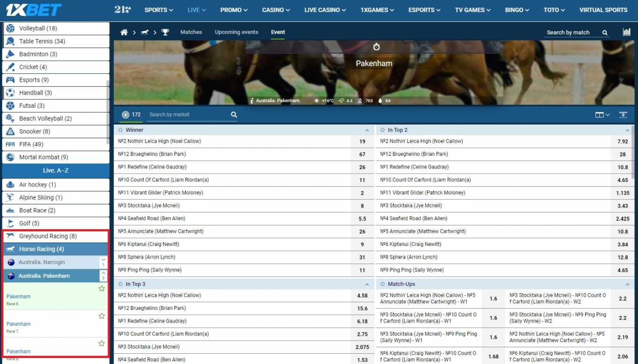
Task: Select the horse icon in breadcrumb
Action: (145, 32)
